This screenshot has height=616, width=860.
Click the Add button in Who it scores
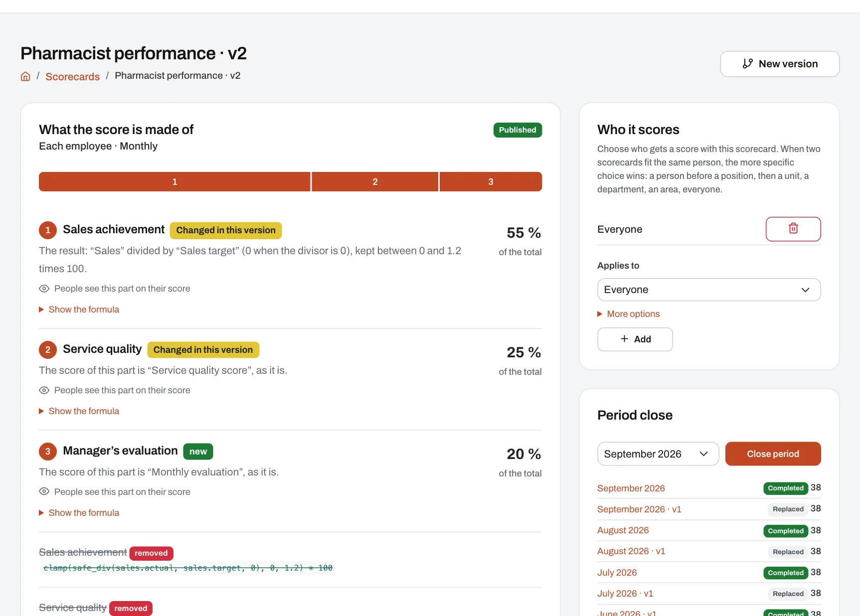(635, 339)
